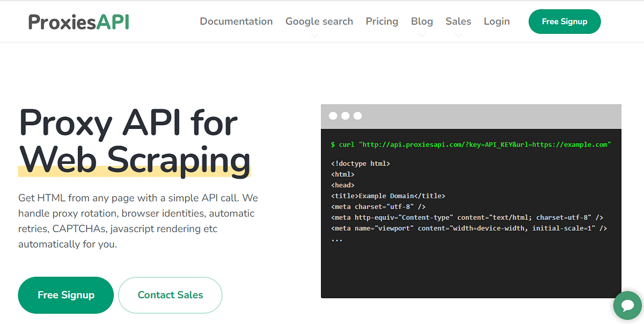Click Free Signup in the top navigation

565,21
